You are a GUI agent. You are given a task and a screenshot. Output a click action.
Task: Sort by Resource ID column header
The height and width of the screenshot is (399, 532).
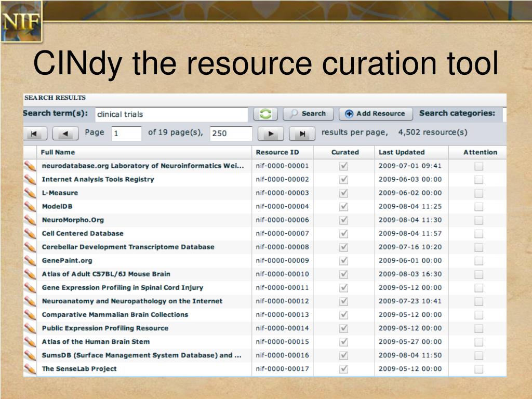283,152
